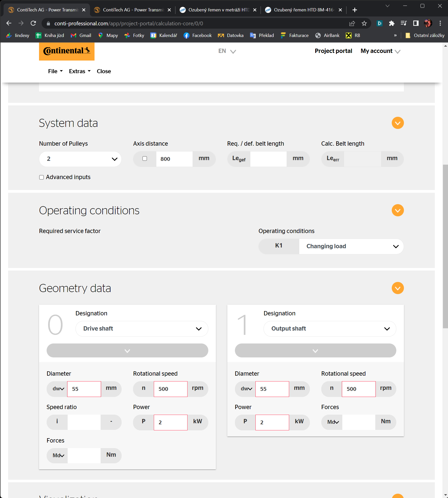The width and height of the screenshot is (448, 498).
Task: Click the share page icon in address bar
Action: pos(352,24)
